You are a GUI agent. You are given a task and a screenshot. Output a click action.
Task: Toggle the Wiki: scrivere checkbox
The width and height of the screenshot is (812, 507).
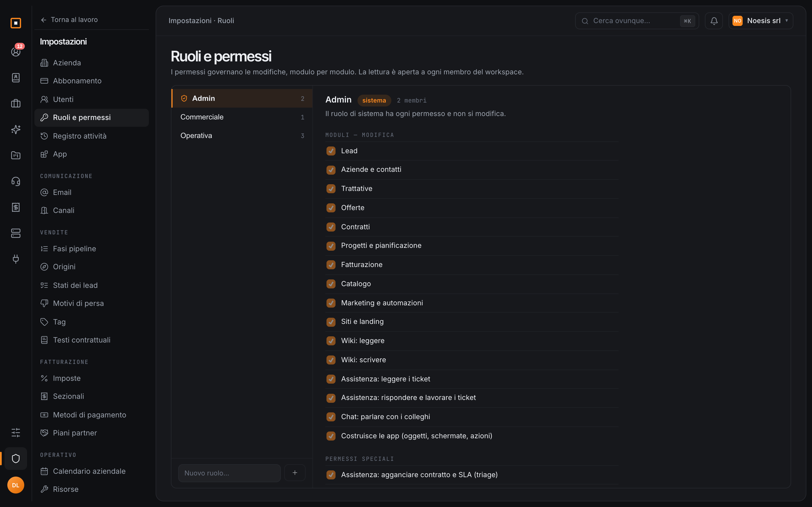[331, 360]
